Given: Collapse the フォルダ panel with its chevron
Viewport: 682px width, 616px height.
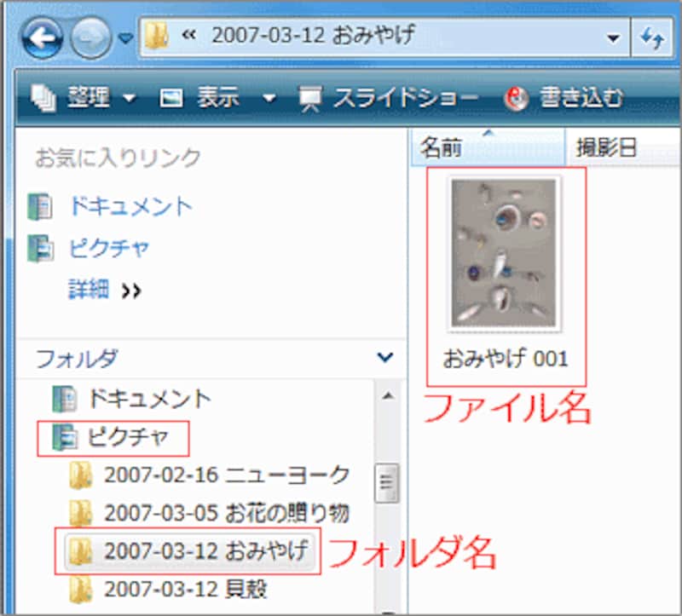Looking at the screenshot, I should [x=385, y=358].
